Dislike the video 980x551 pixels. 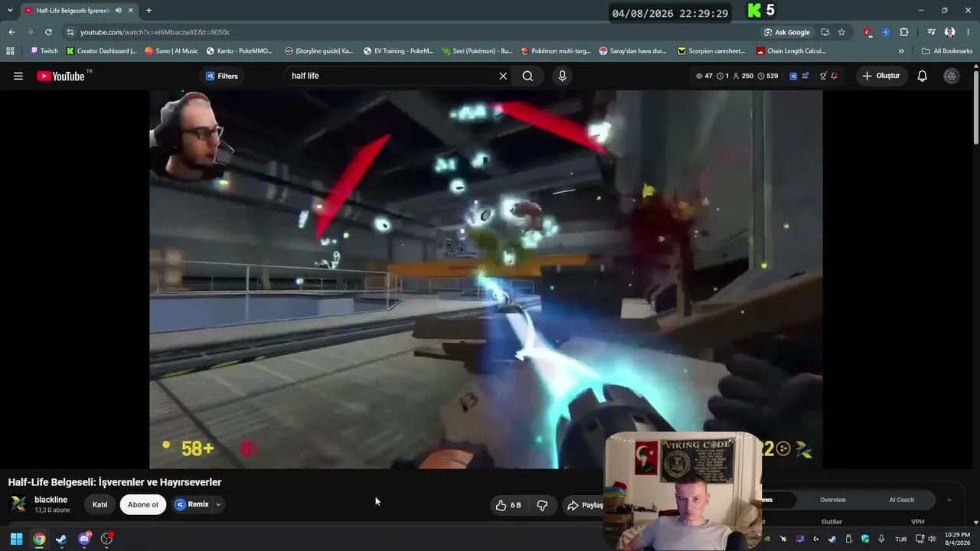(x=542, y=505)
